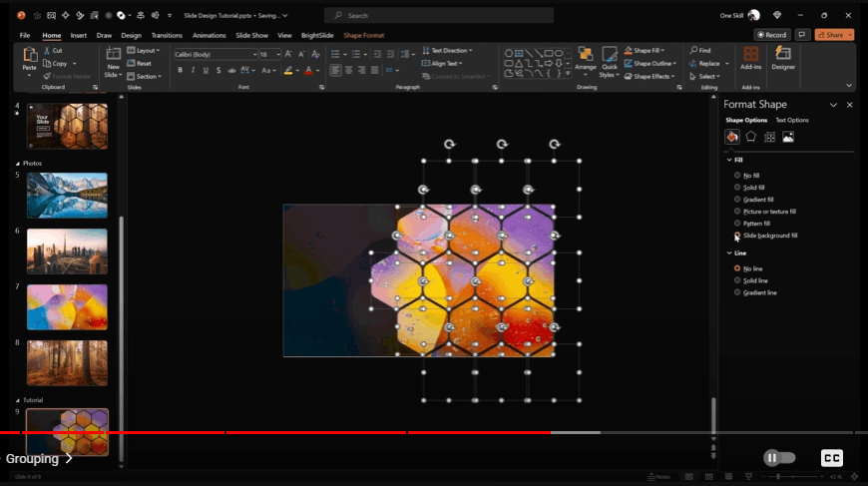Align text to the right
868x486 pixels.
point(361,70)
